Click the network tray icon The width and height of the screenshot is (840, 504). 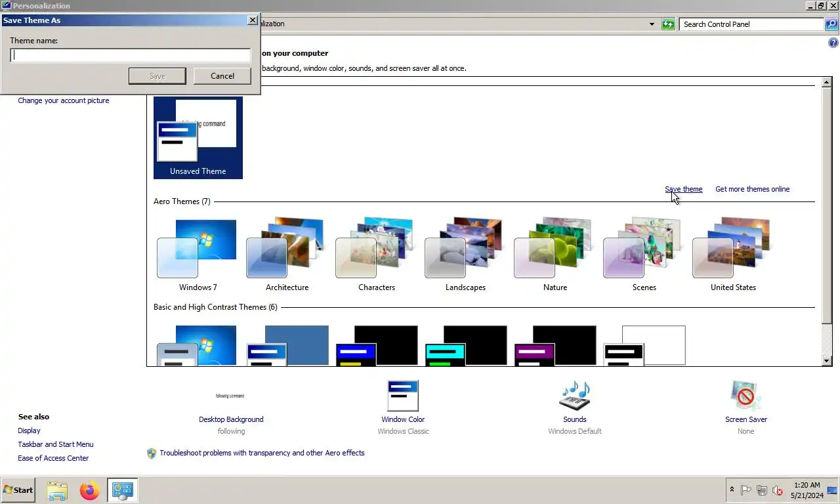762,490
